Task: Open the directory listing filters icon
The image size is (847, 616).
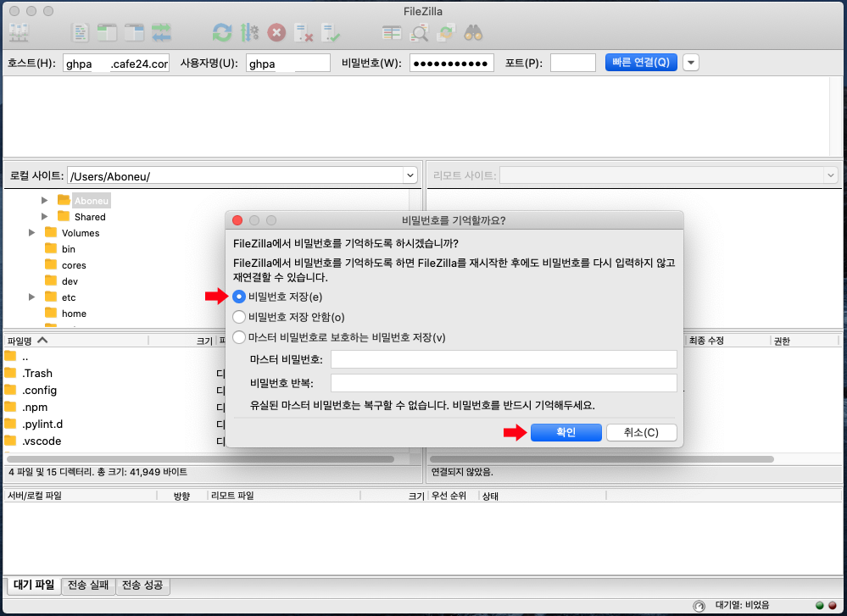Action: point(392,33)
